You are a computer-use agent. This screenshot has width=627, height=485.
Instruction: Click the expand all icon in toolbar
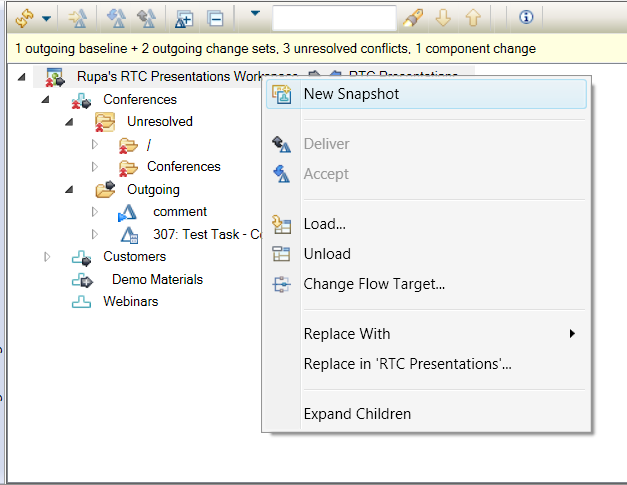[184, 17]
